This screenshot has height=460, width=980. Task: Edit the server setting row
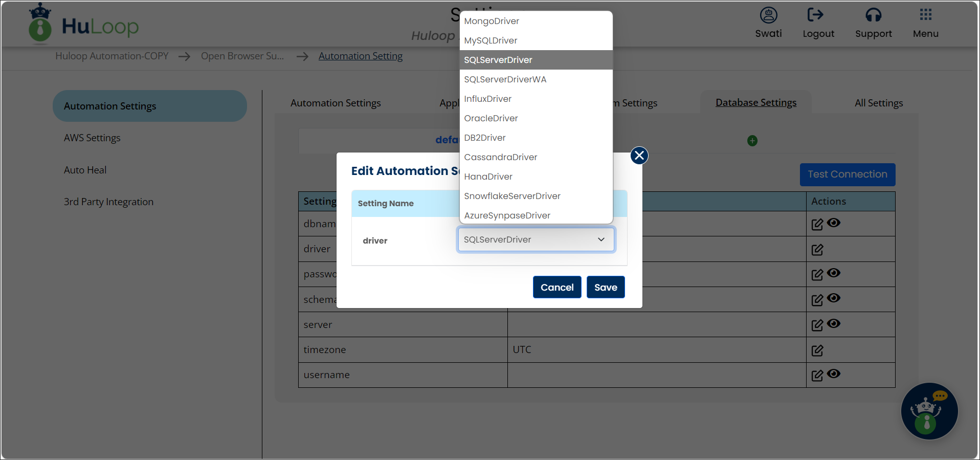coord(817,325)
